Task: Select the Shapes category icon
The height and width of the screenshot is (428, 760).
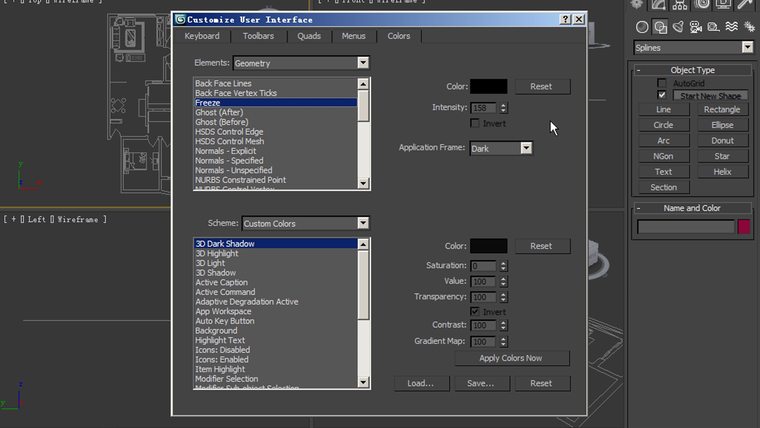Action: point(660,27)
